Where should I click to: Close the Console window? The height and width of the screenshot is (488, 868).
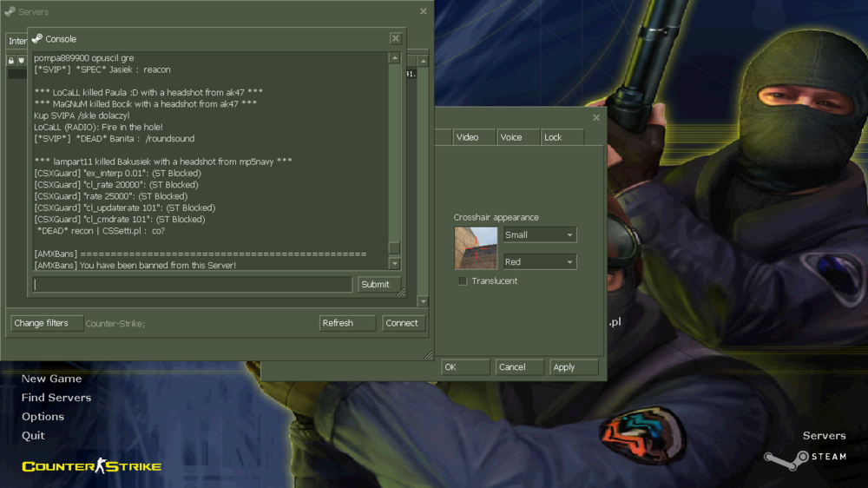(395, 39)
